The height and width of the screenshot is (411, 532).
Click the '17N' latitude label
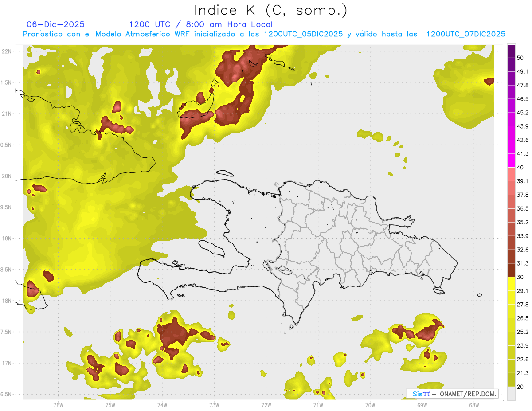click(x=7, y=363)
